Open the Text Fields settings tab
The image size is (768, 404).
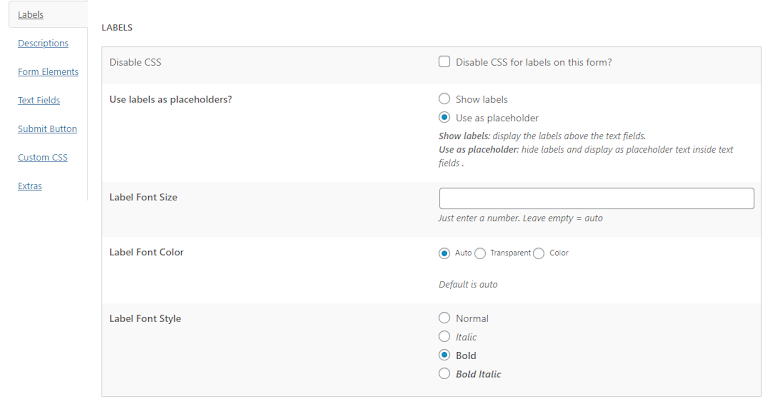coord(39,100)
